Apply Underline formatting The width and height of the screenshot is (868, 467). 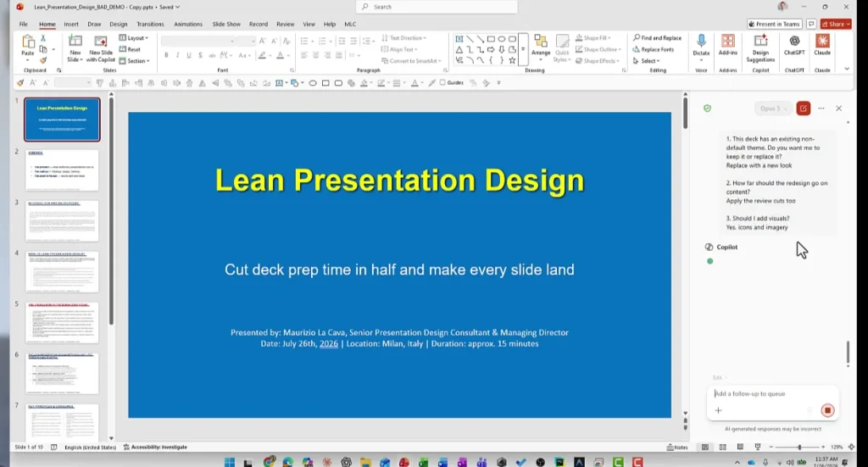click(189, 55)
